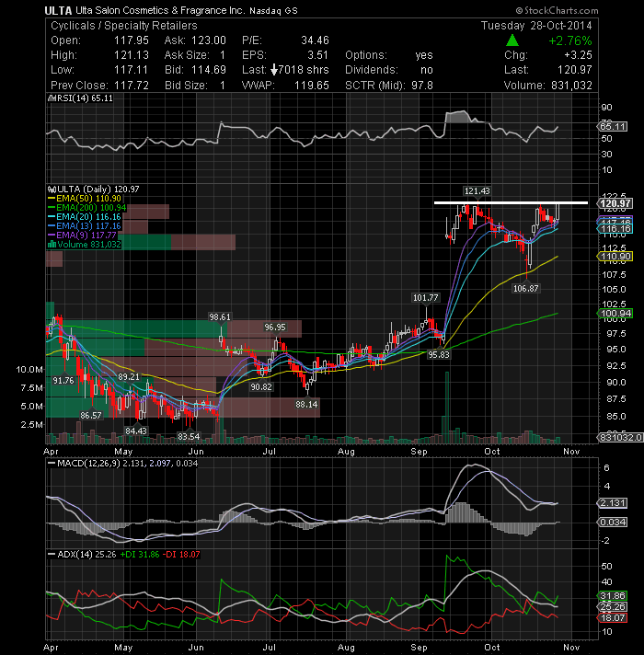This screenshot has width=644, height=655.
Task: Click the 90.82 price label
Action: point(261,386)
